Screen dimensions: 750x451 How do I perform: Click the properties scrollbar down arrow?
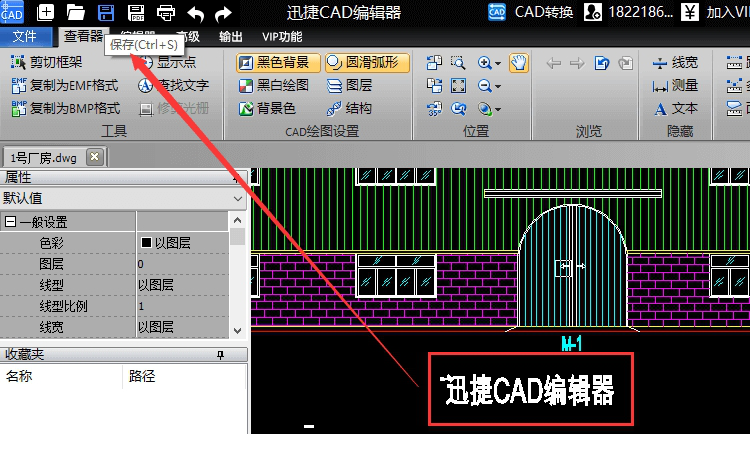pos(237,330)
